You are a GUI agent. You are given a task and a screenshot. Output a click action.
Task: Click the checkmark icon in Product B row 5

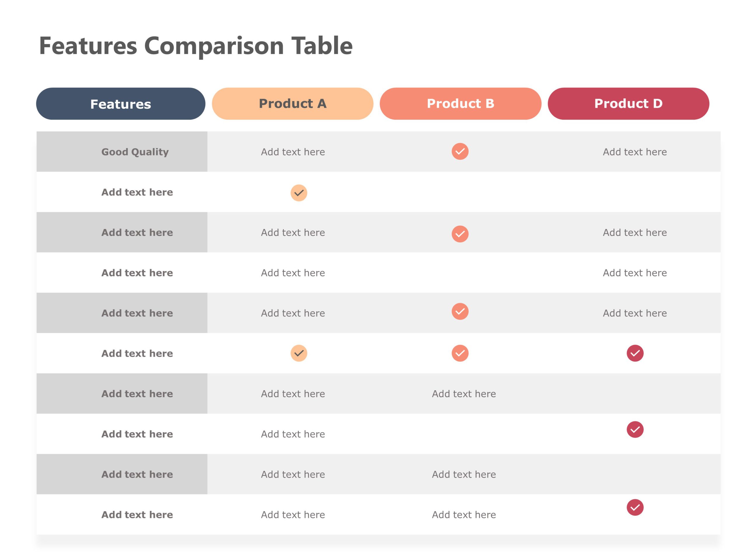(x=462, y=312)
